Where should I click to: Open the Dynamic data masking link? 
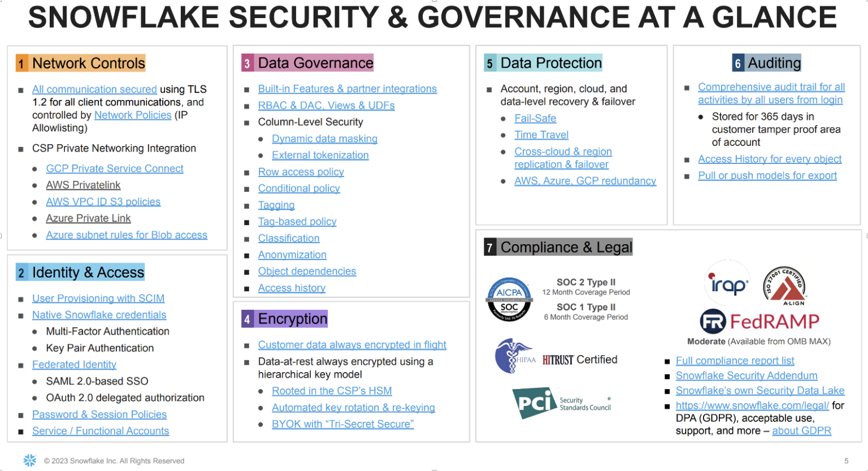pyautogui.click(x=324, y=139)
